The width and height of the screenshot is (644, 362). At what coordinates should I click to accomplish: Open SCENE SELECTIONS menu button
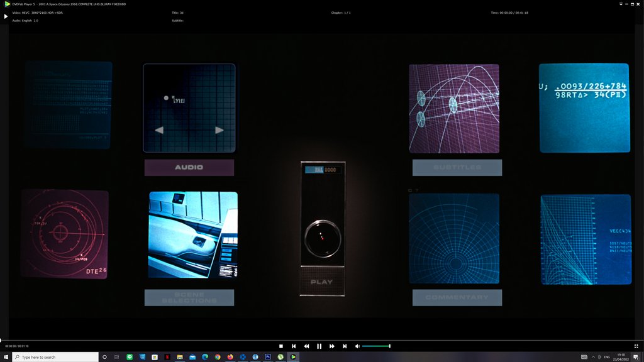coord(189,297)
